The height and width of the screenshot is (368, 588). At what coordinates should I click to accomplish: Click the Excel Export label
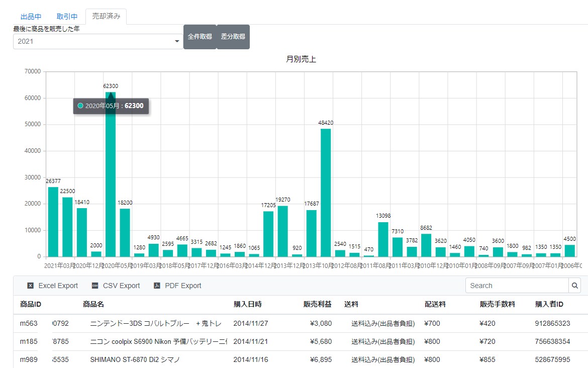tap(58, 286)
